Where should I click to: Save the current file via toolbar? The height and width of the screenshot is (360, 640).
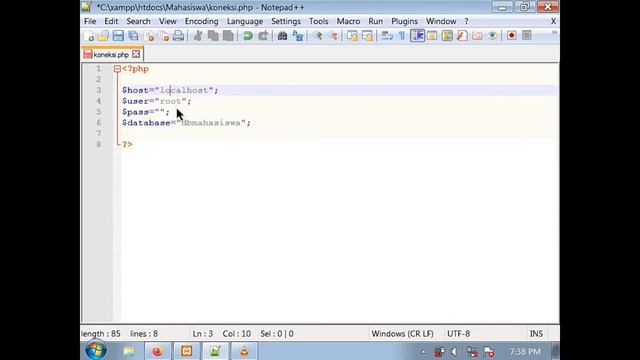(118, 36)
